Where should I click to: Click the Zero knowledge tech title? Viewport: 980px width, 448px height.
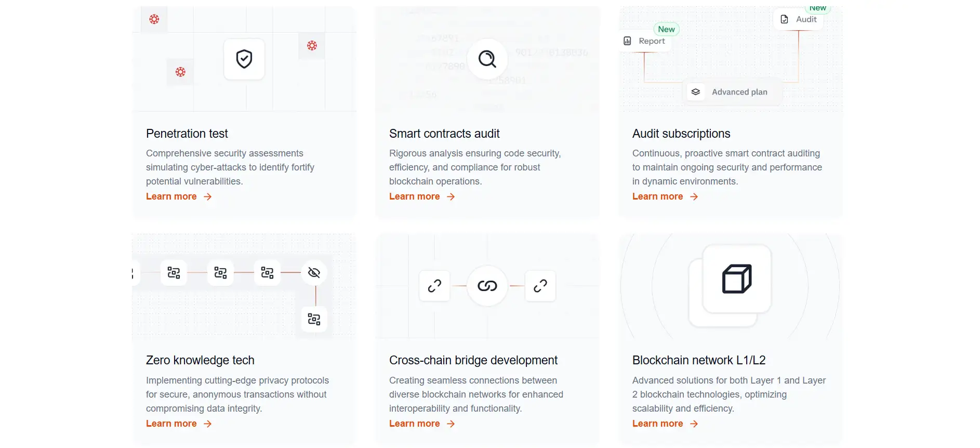click(x=200, y=360)
